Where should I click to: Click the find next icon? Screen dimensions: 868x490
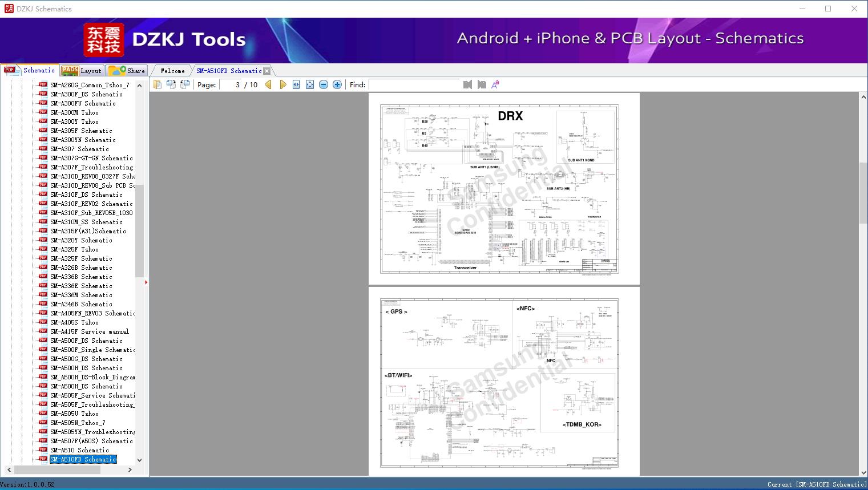click(482, 84)
